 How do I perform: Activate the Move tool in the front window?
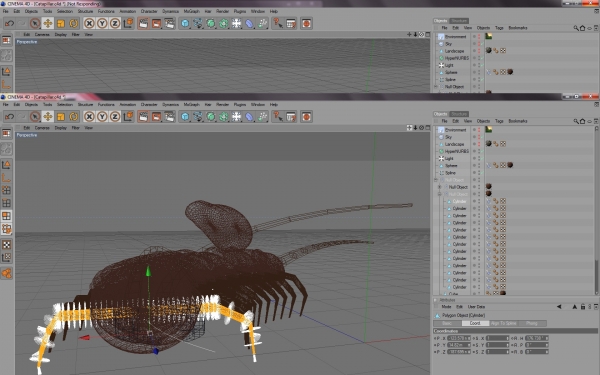pos(48,117)
